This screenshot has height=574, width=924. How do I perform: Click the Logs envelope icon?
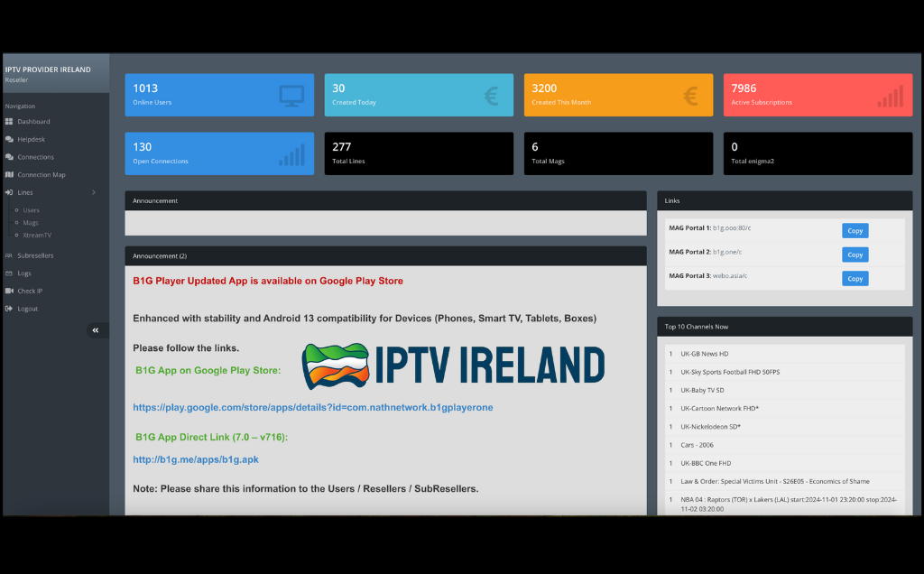[9, 273]
